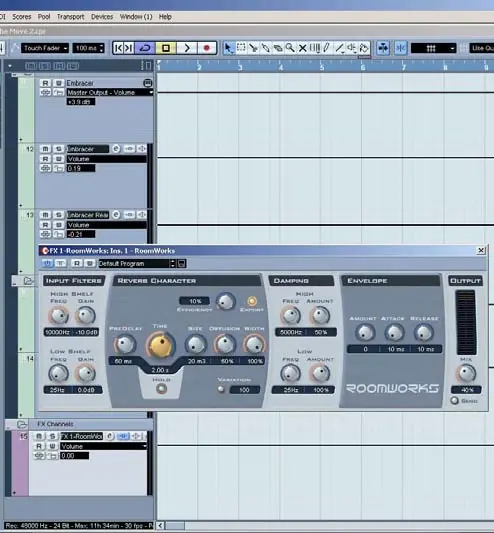This screenshot has width=494, height=533.
Task: Solo track 12 Embracer
Action: (x=58, y=149)
